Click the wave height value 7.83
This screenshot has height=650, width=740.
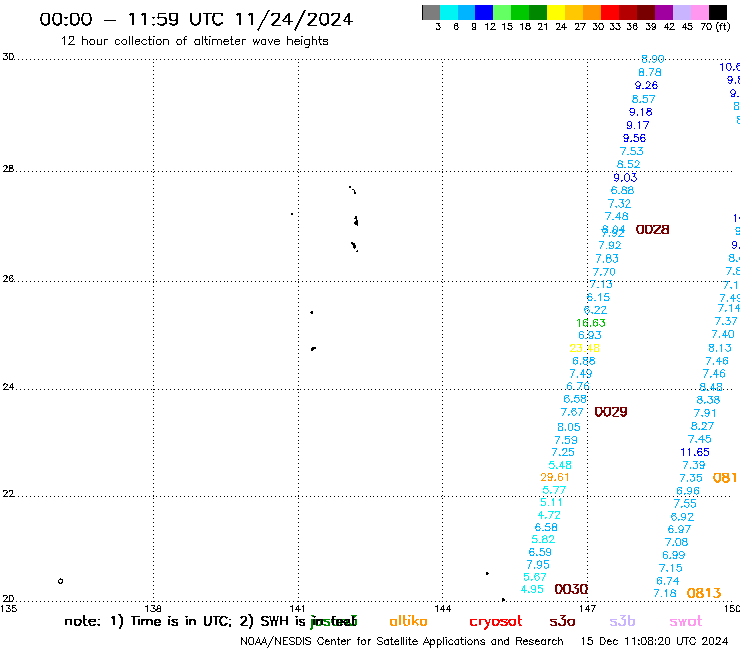pyautogui.click(x=607, y=259)
